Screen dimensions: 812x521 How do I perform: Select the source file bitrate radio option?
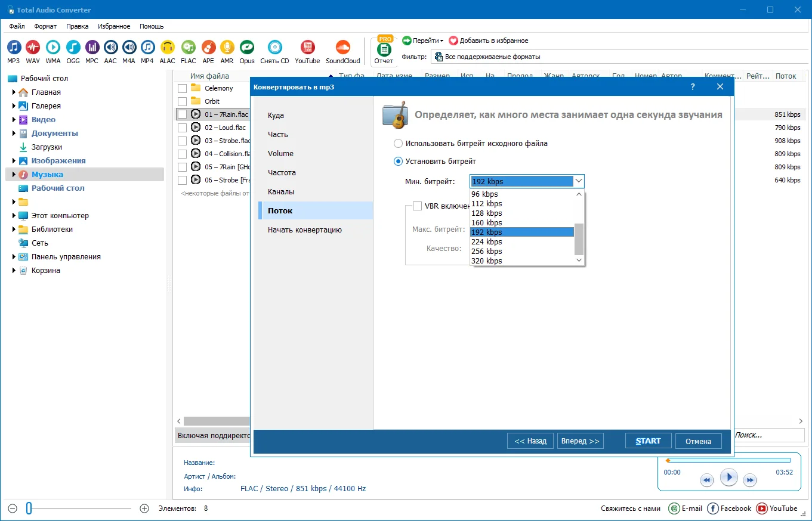click(x=398, y=144)
